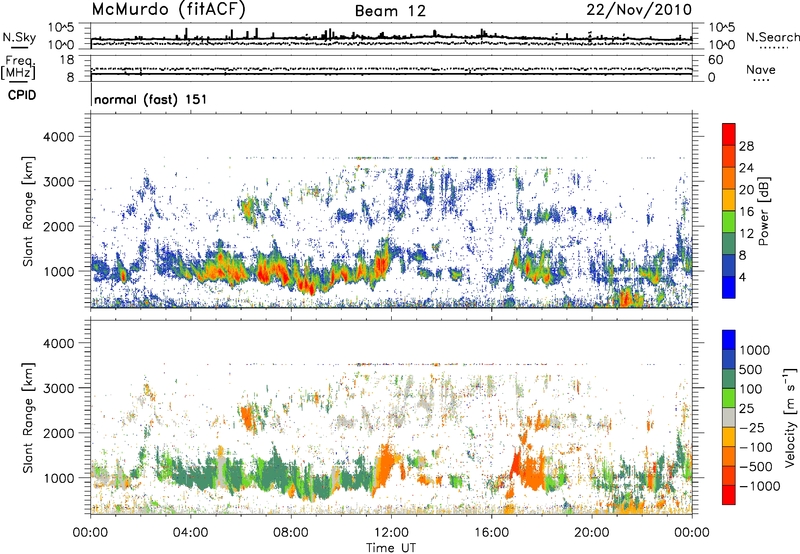Click the Nave legend label

click(761, 69)
